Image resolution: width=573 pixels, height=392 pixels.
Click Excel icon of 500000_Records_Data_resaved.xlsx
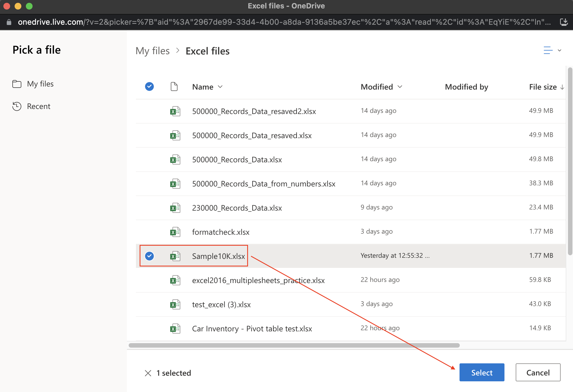click(175, 135)
